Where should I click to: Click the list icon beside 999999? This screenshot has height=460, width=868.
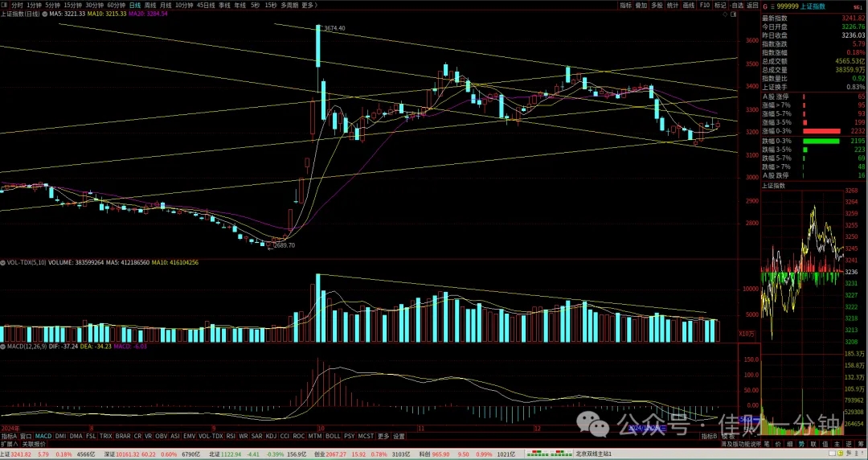click(772, 6)
